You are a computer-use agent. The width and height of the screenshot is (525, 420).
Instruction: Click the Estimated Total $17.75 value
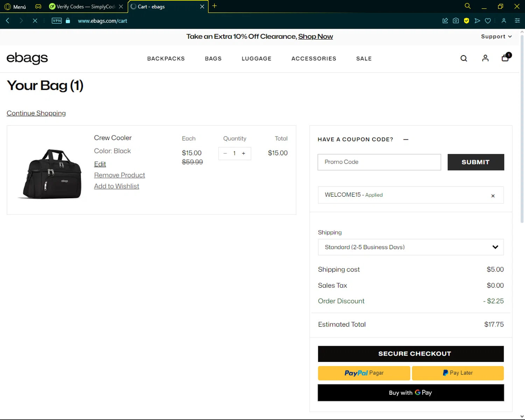click(494, 324)
